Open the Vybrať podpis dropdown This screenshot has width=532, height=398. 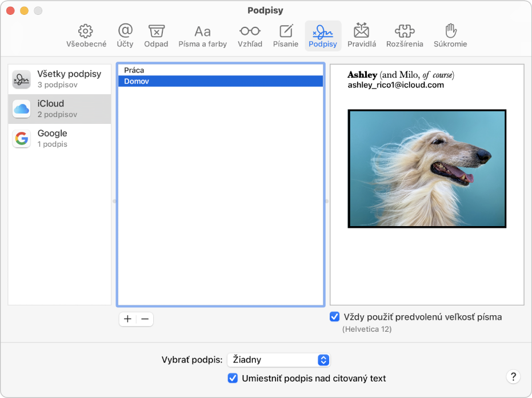click(x=279, y=360)
